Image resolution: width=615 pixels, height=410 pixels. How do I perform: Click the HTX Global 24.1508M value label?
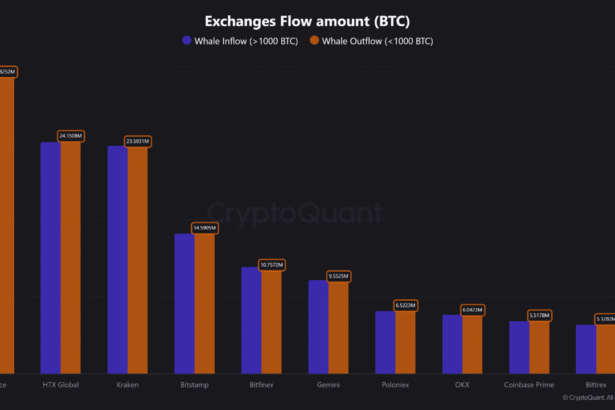click(x=71, y=135)
